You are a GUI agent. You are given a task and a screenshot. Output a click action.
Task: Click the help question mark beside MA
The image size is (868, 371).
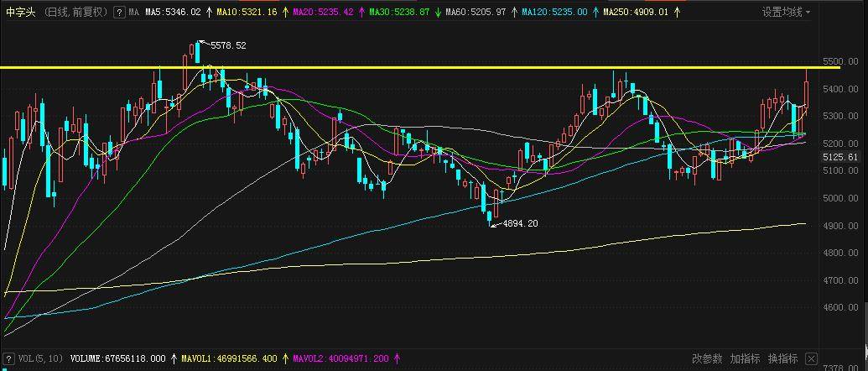pos(119,13)
